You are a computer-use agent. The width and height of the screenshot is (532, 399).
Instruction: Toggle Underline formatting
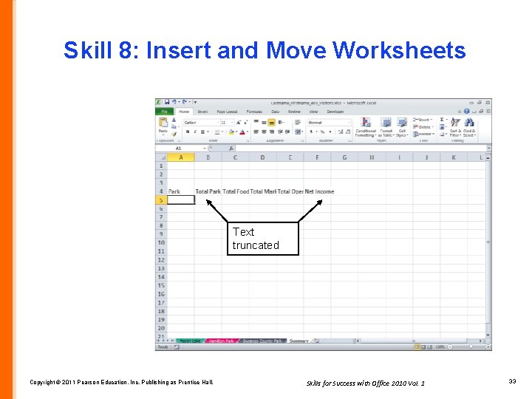click(x=202, y=132)
